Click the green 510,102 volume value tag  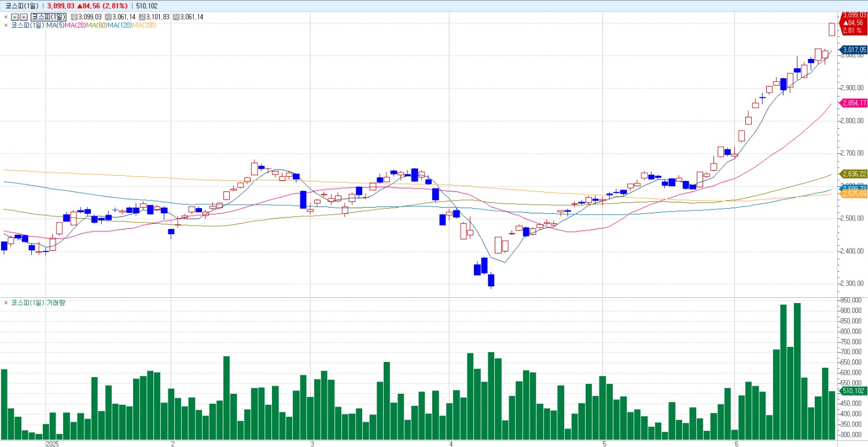tap(854, 391)
